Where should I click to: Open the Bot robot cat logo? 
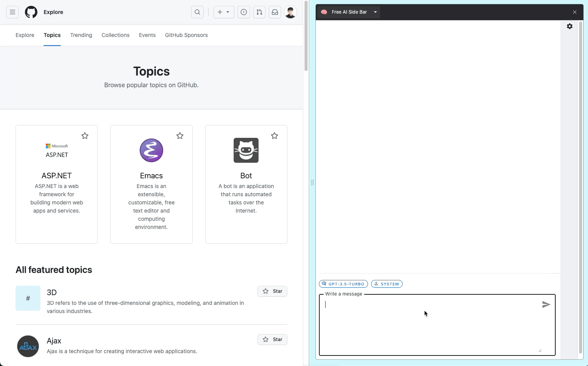coord(246,150)
